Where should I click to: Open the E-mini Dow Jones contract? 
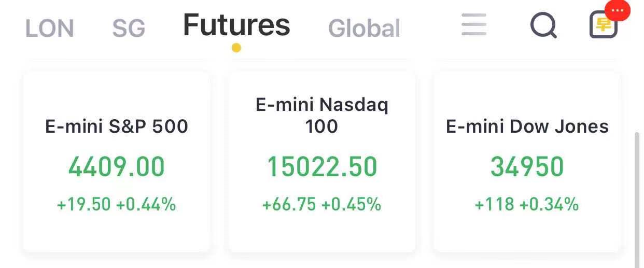527,162
